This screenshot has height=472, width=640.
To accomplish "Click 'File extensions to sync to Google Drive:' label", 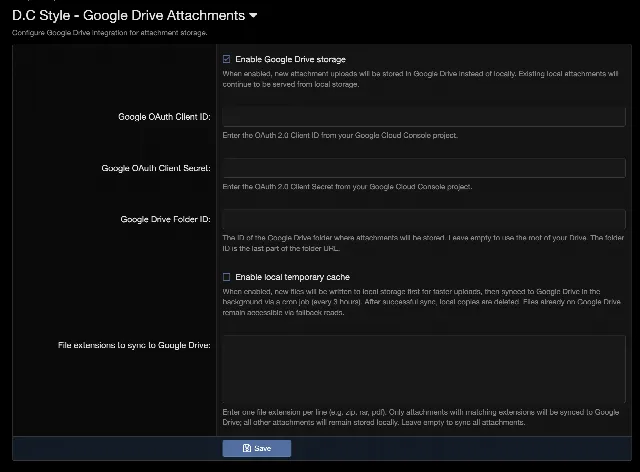I will pos(134,345).
